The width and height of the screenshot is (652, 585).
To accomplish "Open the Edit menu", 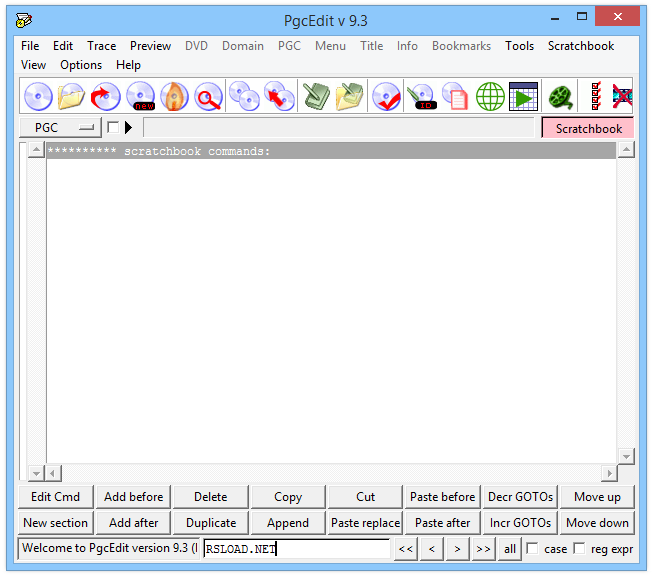I will [63, 46].
